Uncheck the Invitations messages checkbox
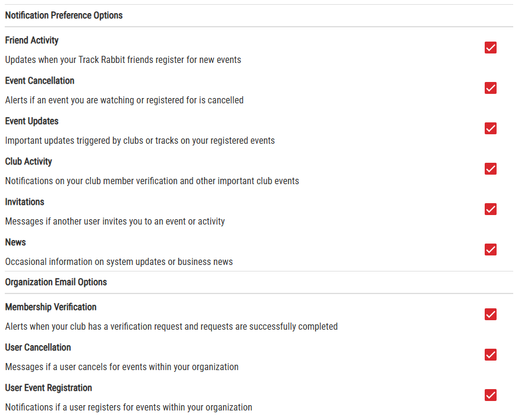This screenshot has height=420, width=515. pos(491,209)
